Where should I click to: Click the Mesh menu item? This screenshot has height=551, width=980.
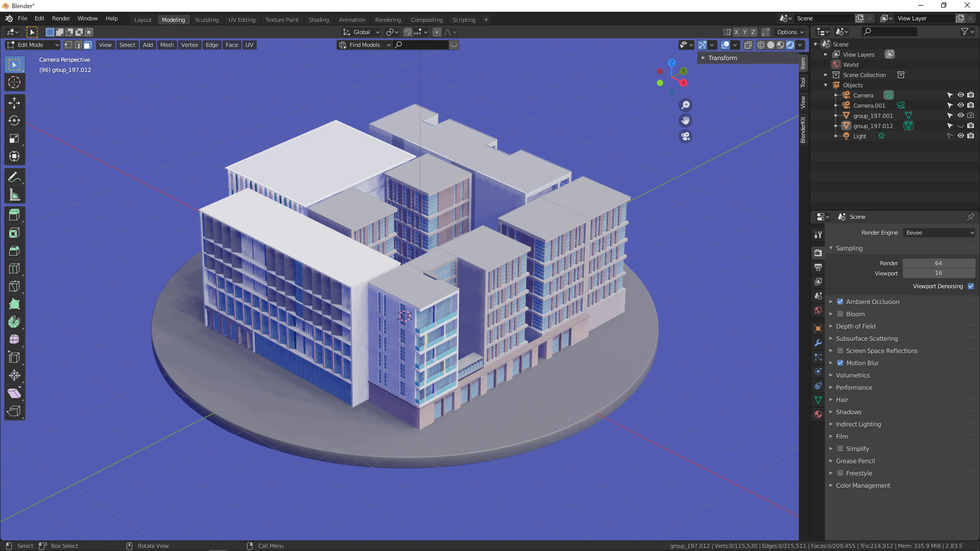click(166, 45)
